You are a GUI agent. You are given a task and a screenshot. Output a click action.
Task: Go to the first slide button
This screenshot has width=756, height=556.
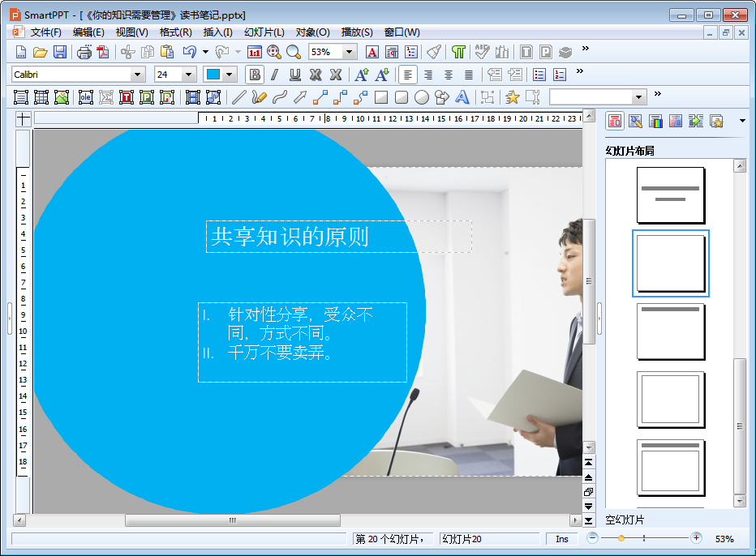point(589,462)
